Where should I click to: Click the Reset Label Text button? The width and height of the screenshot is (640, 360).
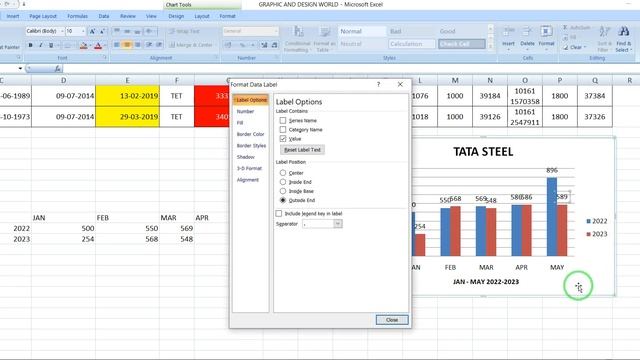pos(302,150)
